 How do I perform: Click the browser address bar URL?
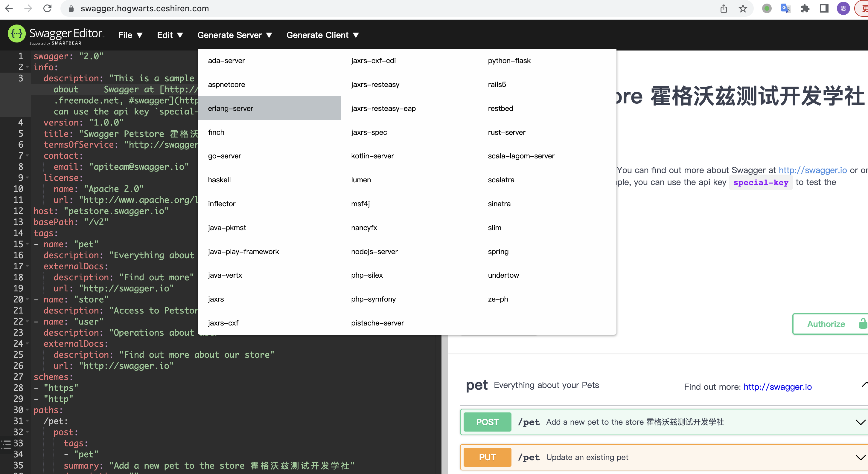[145, 8]
